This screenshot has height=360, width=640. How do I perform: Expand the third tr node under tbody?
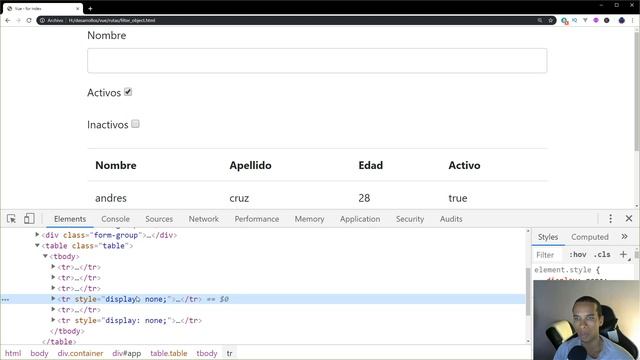coord(53,288)
